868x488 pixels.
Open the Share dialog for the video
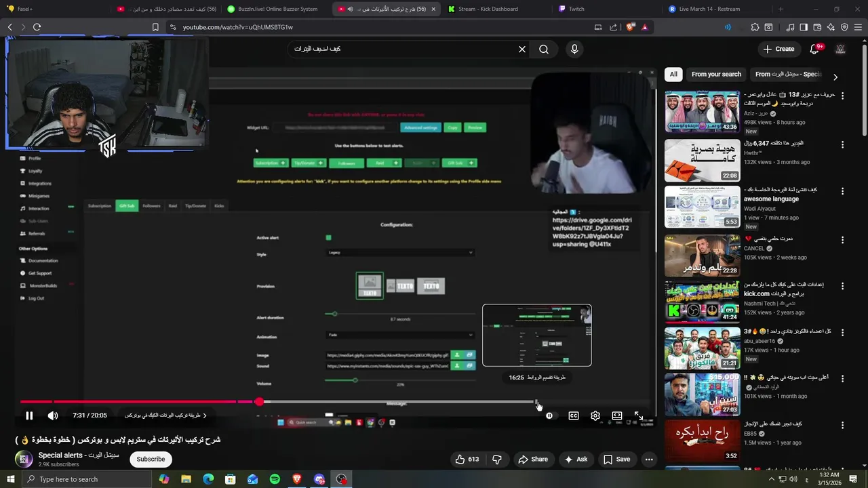coord(533,459)
